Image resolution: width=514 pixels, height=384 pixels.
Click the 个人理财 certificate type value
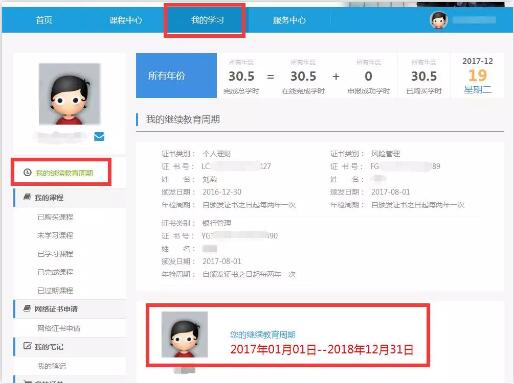[x=216, y=154]
